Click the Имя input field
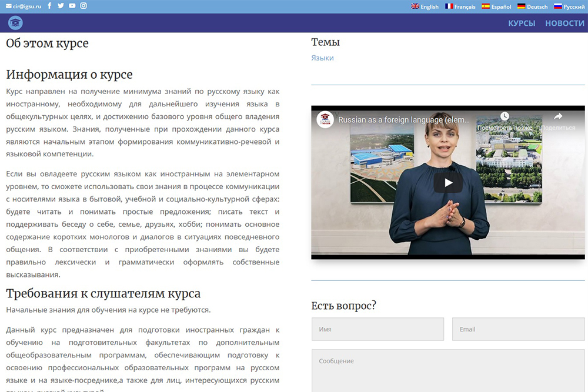Viewport: 588px width, 392px height. (377, 329)
